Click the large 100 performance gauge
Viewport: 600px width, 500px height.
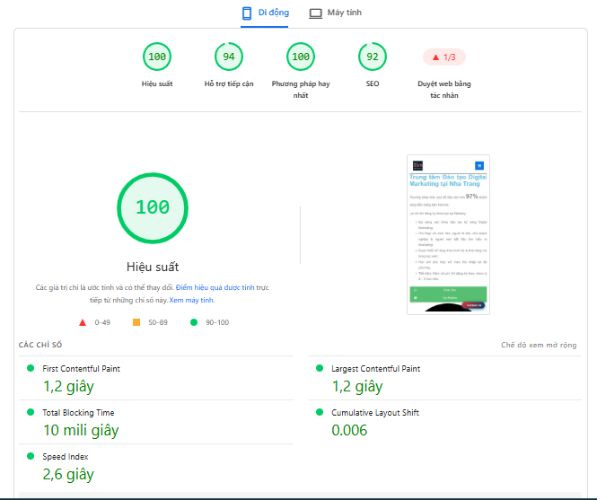[x=153, y=208]
